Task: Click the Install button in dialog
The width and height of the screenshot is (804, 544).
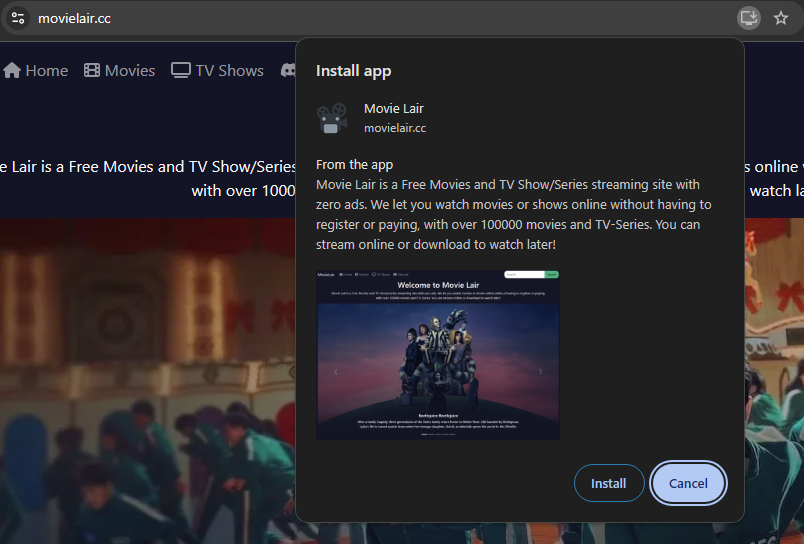Action: coord(609,483)
